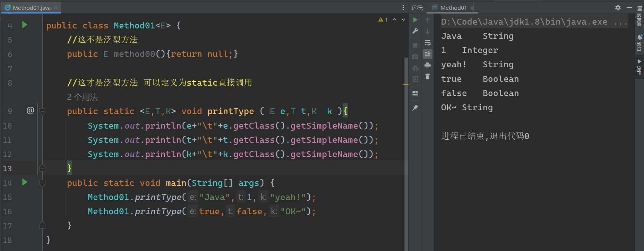Click the attach debugger bug icon
Image resolution: width=644 pixels, height=251 pixels.
click(x=415, y=68)
